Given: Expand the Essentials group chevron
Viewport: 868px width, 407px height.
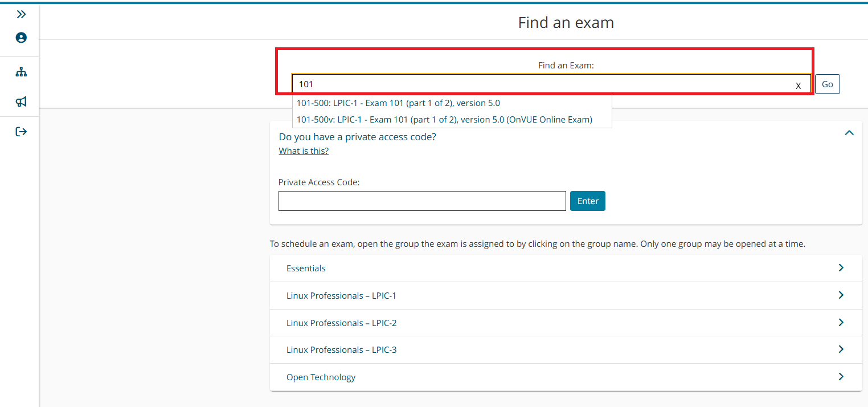Looking at the screenshot, I should (841, 268).
